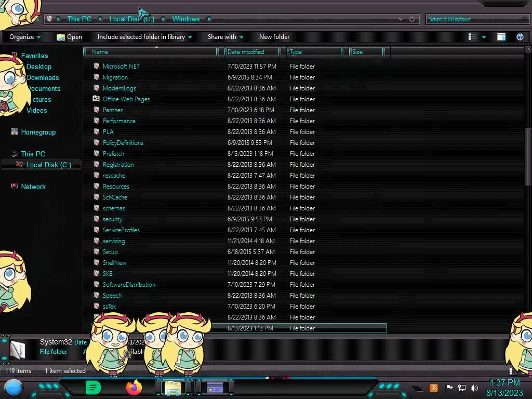
Task: Expand the address bar history dropdown
Action: coord(401,19)
